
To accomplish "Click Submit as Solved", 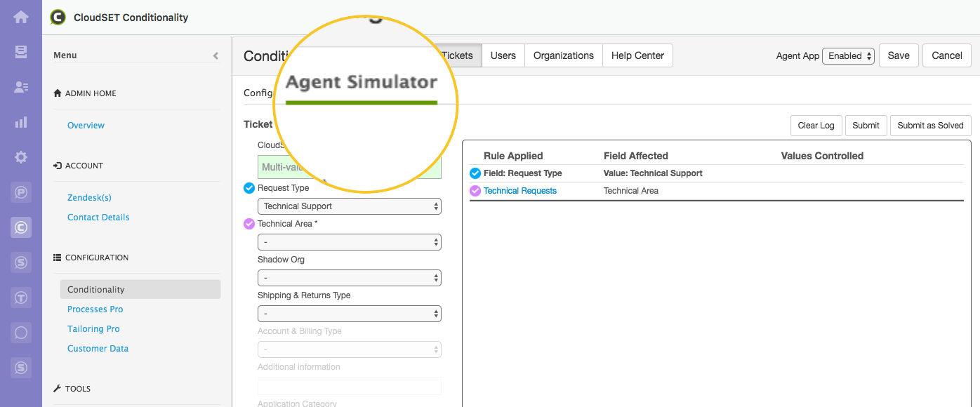I will click(930, 125).
